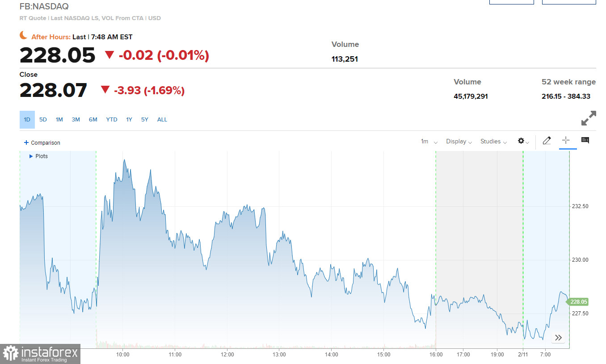Pick the 1Y range tab

click(129, 120)
